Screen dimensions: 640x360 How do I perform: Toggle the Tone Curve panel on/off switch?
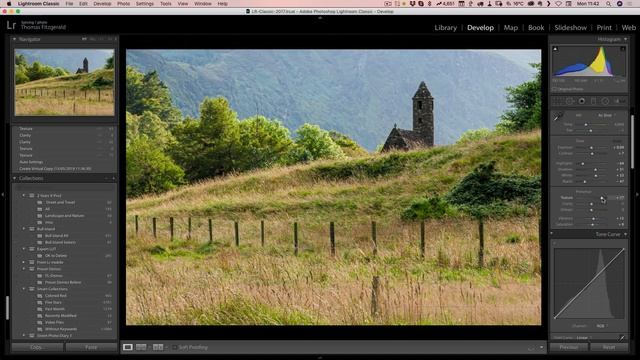[x=551, y=234]
